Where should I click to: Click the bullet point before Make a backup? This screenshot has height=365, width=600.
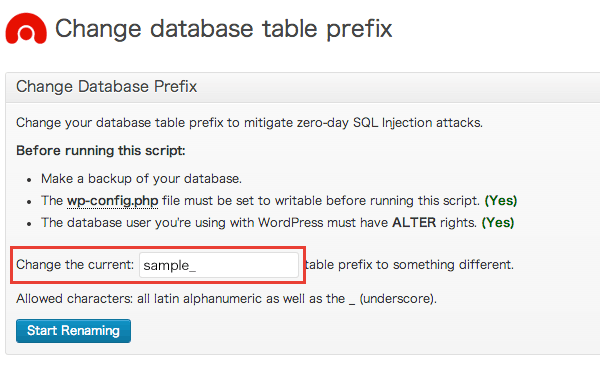pos(29,180)
